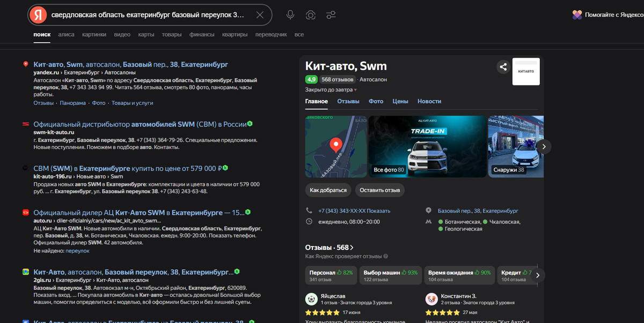
Task: Click the swm-kit-auto.ru result favicon
Action: coord(25,124)
